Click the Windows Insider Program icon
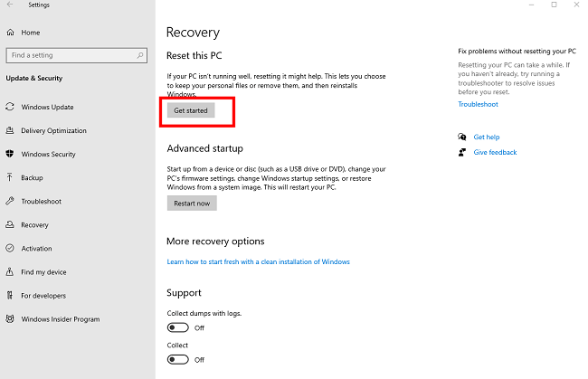Viewport: 588px width, 379px height. (10, 319)
